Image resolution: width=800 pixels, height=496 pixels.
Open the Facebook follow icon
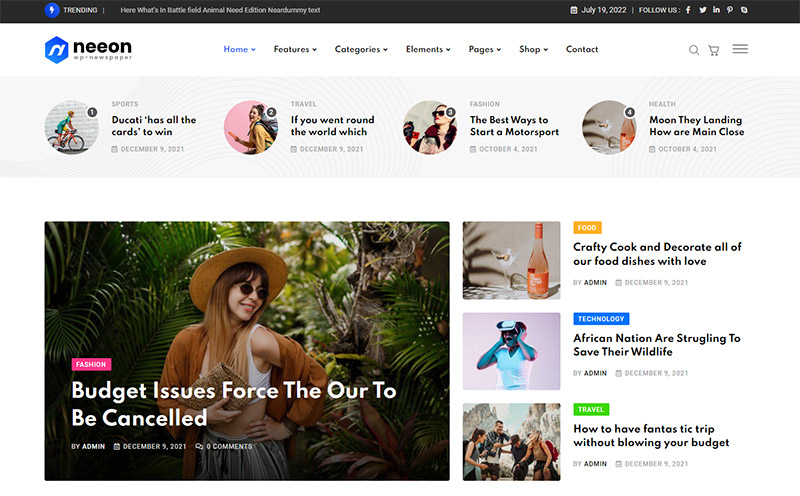tap(688, 10)
